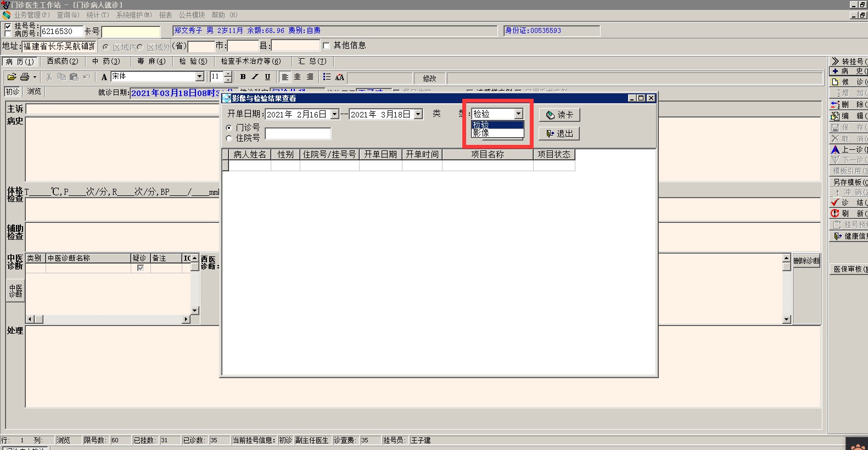Click the 中医诊断 button
This screenshot has height=450, width=868.
click(x=16, y=291)
